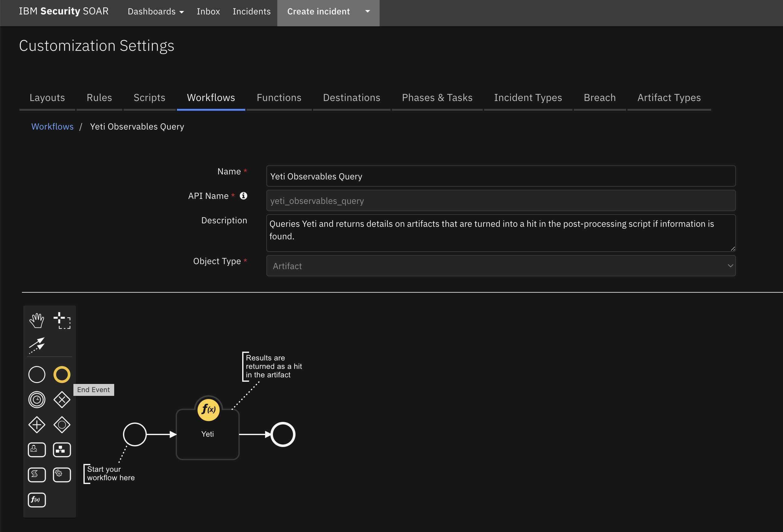This screenshot has height=532, width=783.
Task: Open the Phases & Tasks tab
Action: point(437,98)
